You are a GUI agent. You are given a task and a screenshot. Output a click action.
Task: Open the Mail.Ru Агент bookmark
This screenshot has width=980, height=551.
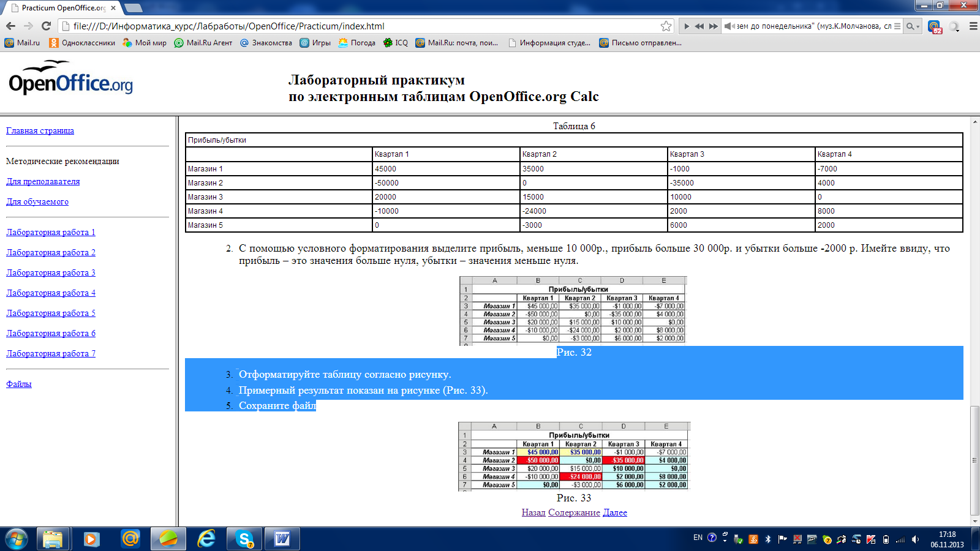point(203,43)
